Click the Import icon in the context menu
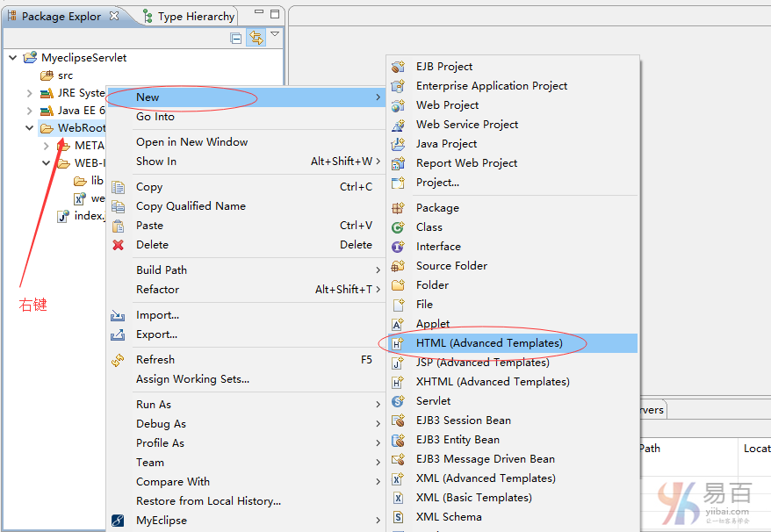Image resolution: width=771 pixels, height=532 pixels. pos(118,315)
